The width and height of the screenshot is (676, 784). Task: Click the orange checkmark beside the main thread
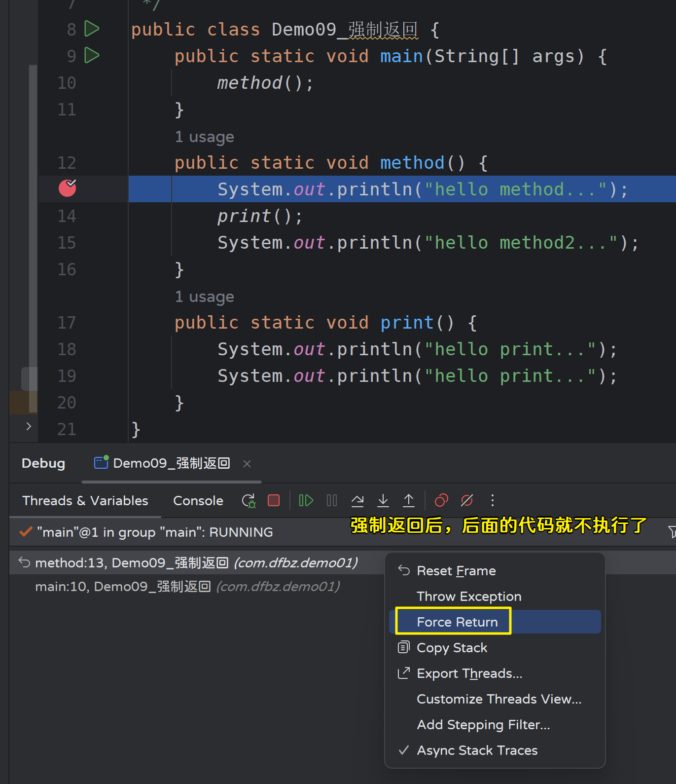(x=26, y=532)
